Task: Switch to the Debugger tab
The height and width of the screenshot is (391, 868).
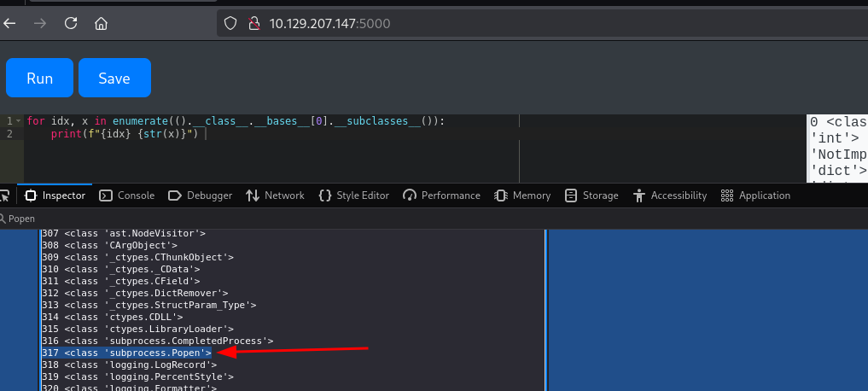Action: 200,195
